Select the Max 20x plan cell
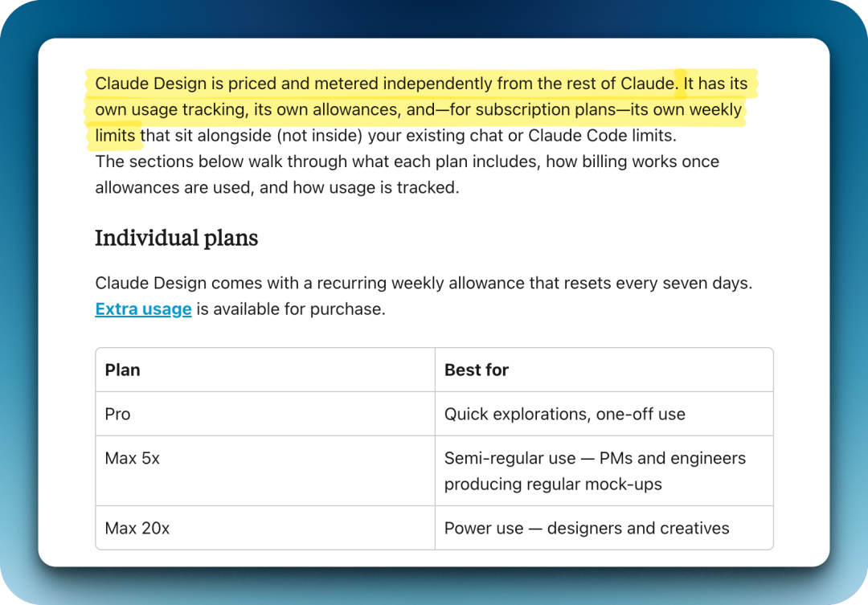The width and height of the screenshot is (868, 605). pyautogui.click(x=137, y=528)
